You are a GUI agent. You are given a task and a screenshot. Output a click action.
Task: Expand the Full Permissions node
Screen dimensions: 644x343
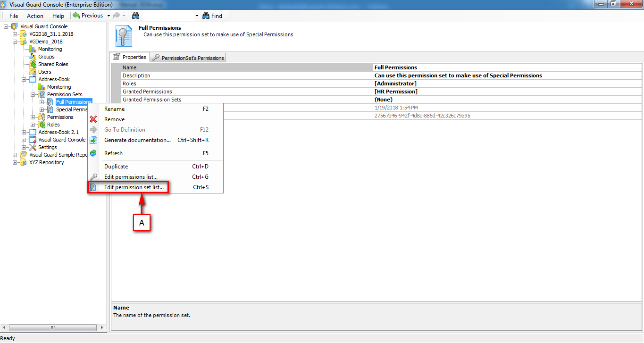42,102
